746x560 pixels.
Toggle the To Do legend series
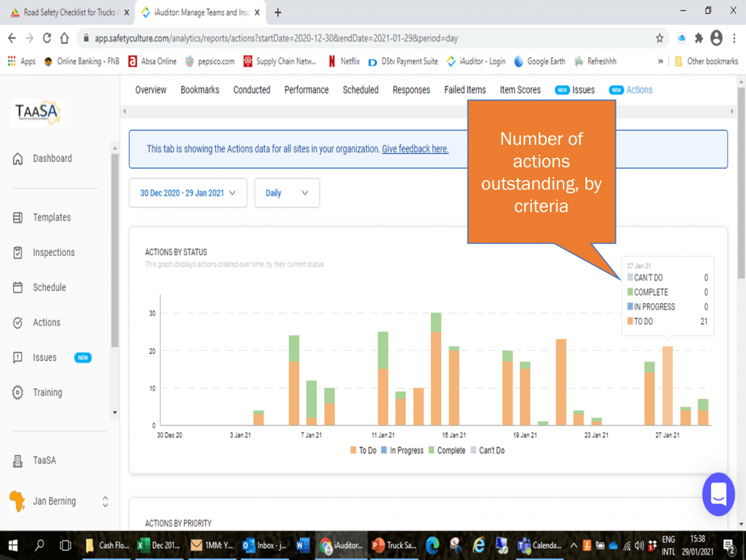(x=363, y=451)
